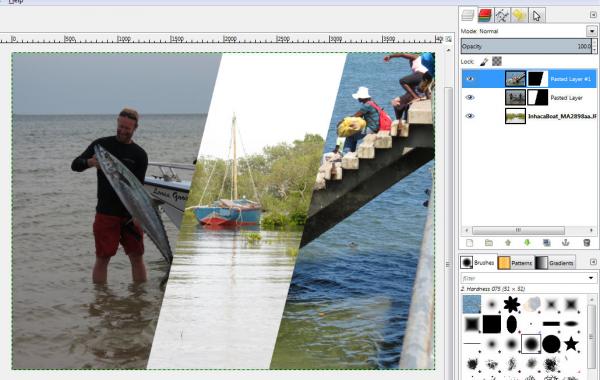The image size is (600, 380).
Task: Select the star-shaped brush
Action: pos(571,344)
